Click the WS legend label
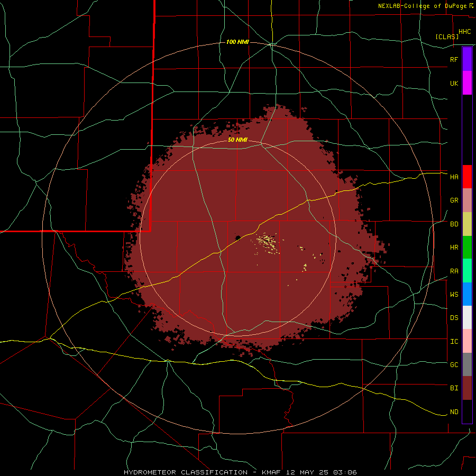The height and width of the screenshot is (476, 476). coord(454,294)
